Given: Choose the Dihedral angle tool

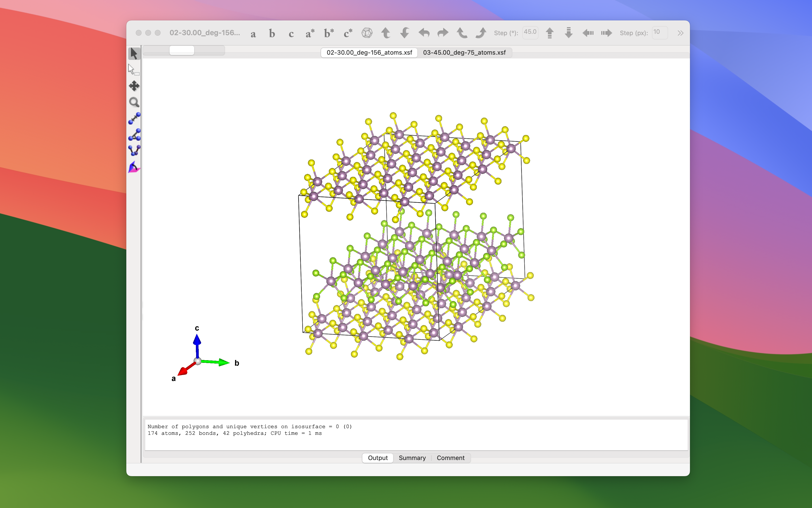Looking at the screenshot, I should pyautogui.click(x=134, y=150).
